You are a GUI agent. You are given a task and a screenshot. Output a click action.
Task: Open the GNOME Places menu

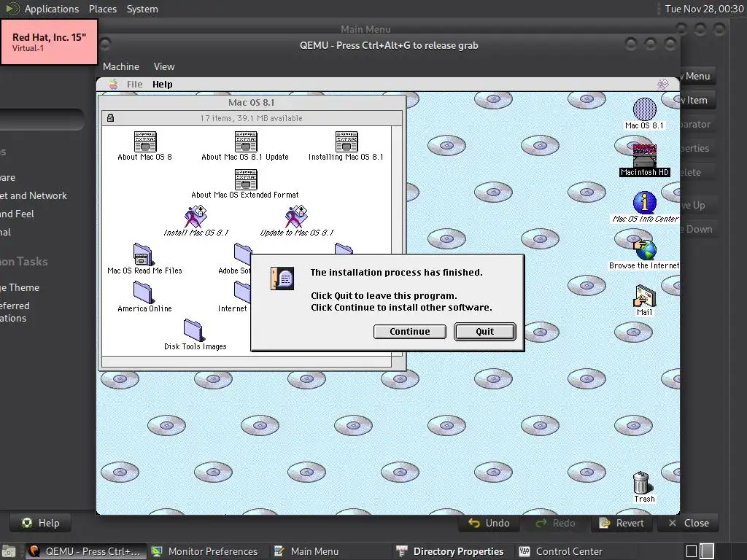102,9
